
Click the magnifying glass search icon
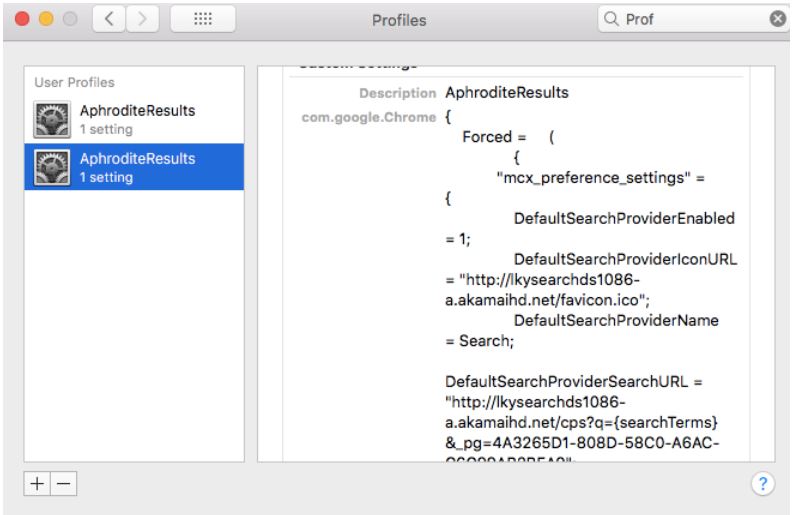610,19
